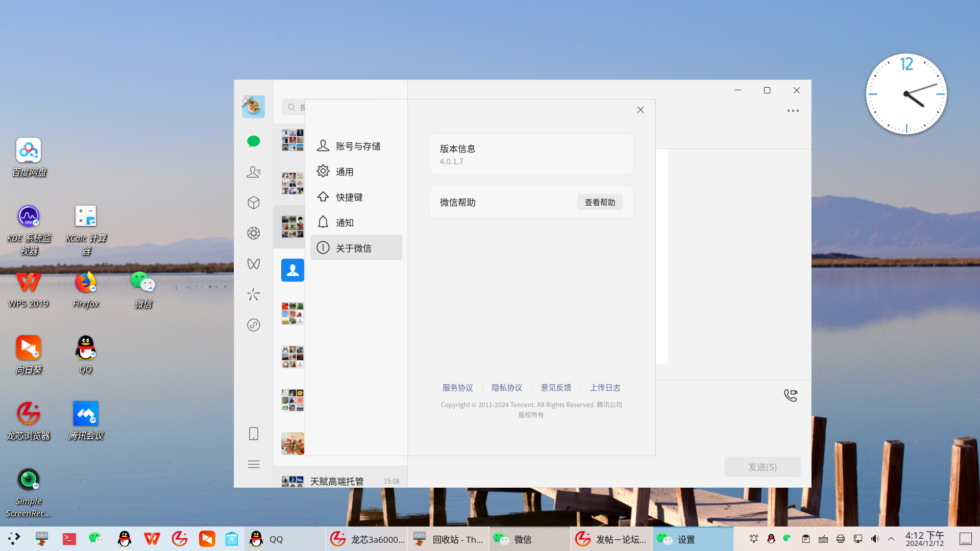
Task: Open the Contacts sidebar icon
Action: pos(254,172)
